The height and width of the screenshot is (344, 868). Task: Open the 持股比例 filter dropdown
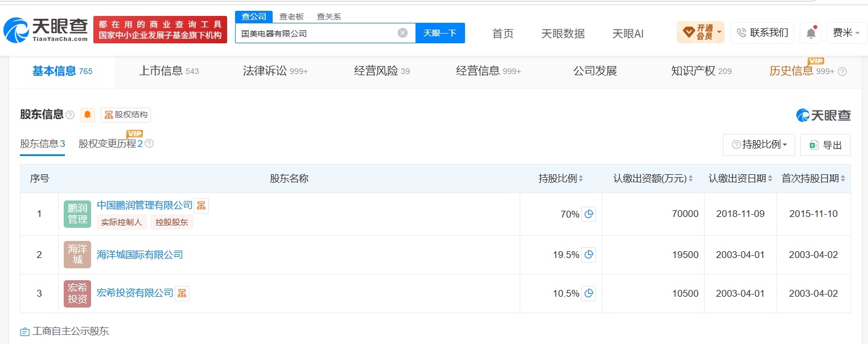[x=759, y=145]
